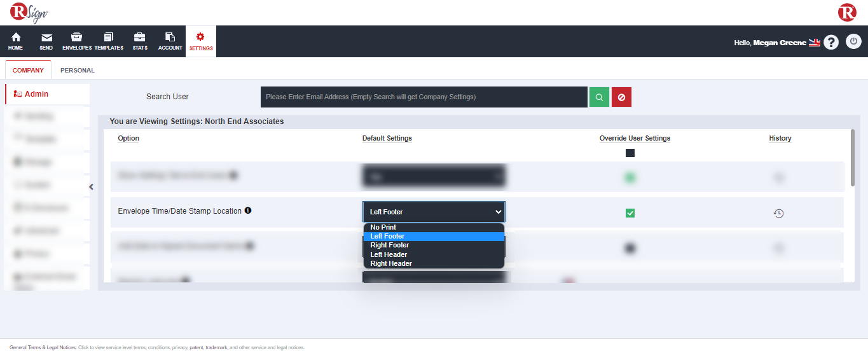868x353 pixels.
Task: Toggle override checkbox for Envelope Time/Date Stamp Location
Action: coord(630,213)
